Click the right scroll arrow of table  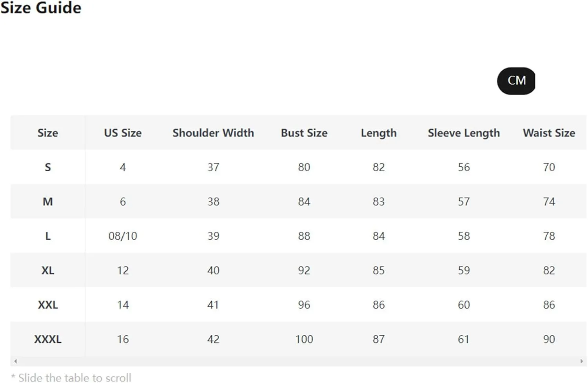pos(582,361)
